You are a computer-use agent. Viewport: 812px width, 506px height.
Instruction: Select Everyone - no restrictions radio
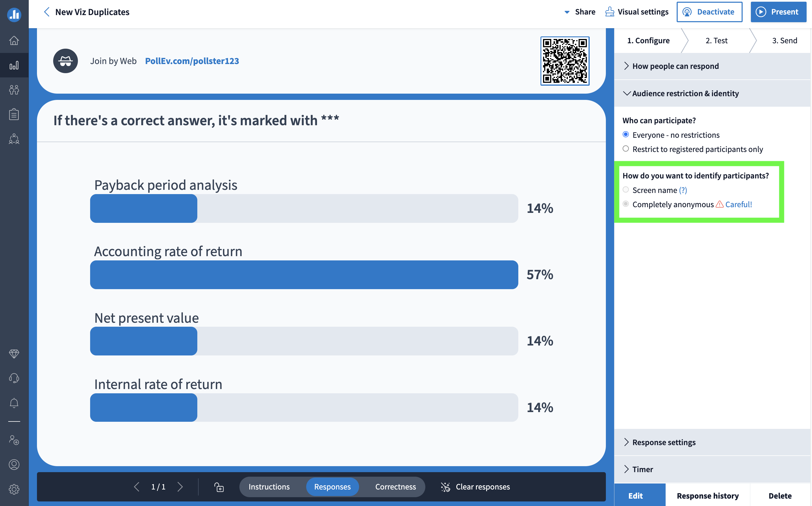[626, 135]
